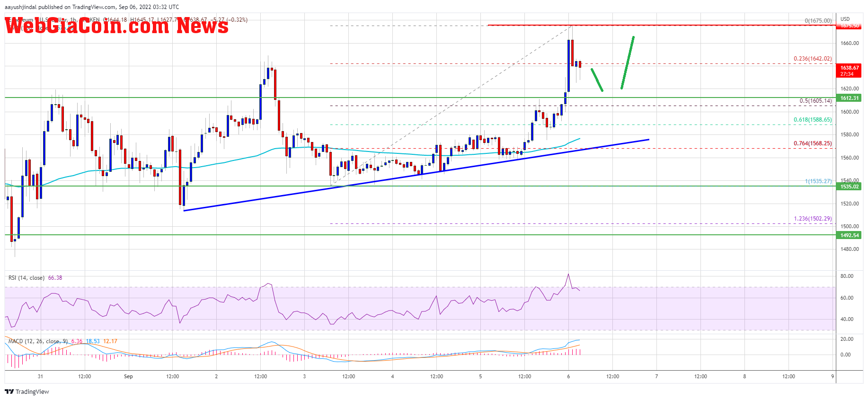The image size is (868, 400).
Task: Click the 40.00 level on the RSI axis
Action: coord(847,319)
